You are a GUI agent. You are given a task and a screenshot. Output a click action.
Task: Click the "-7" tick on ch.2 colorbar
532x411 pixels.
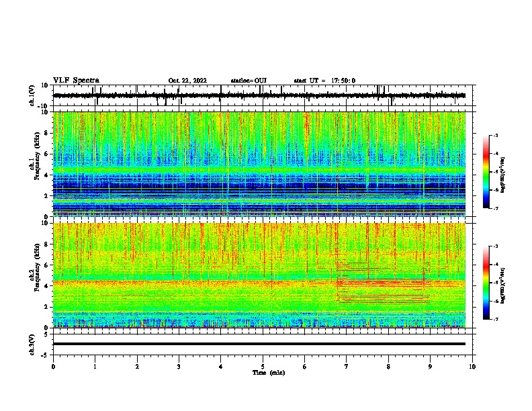[496, 320]
